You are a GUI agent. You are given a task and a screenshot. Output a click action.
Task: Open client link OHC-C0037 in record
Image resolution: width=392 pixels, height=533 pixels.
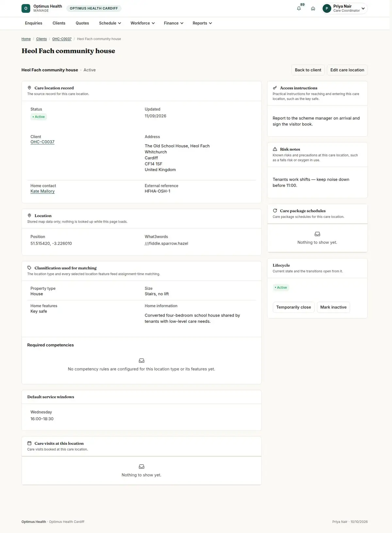[x=42, y=142]
